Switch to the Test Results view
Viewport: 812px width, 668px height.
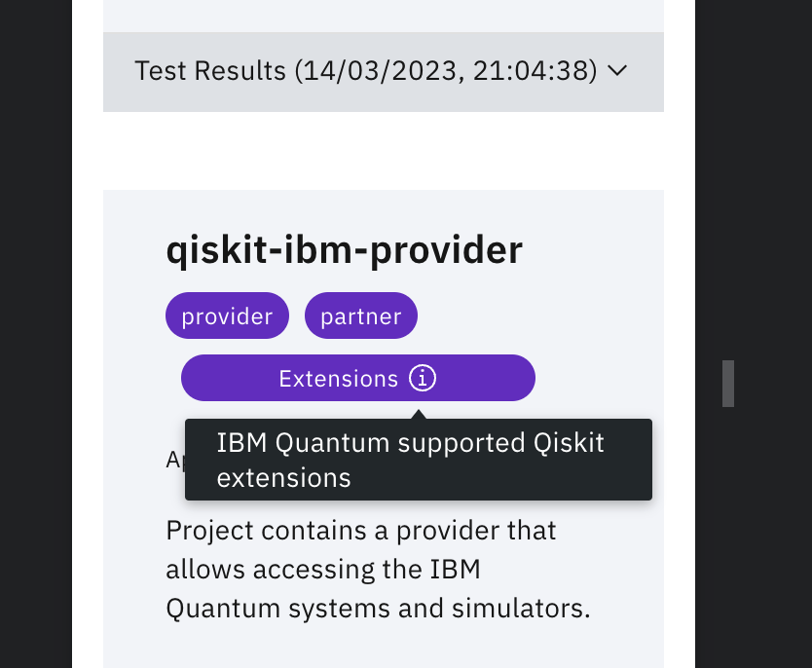383,71
